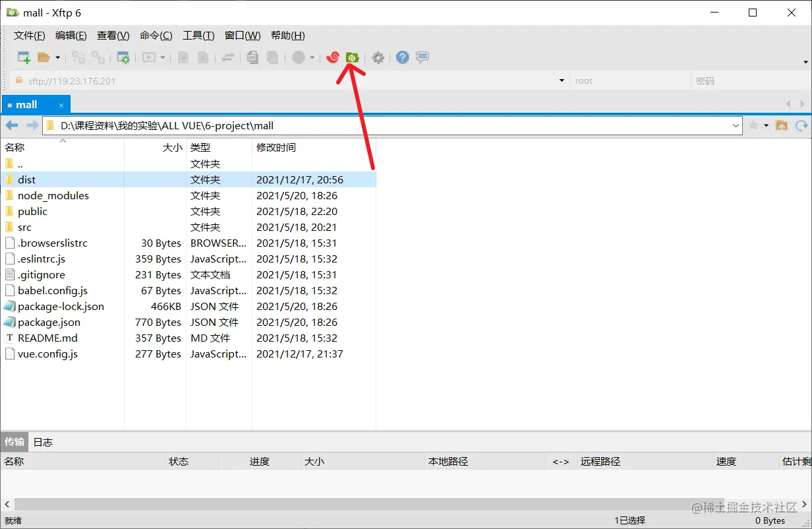Select the public folder
The image size is (812, 529).
pos(188,211)
